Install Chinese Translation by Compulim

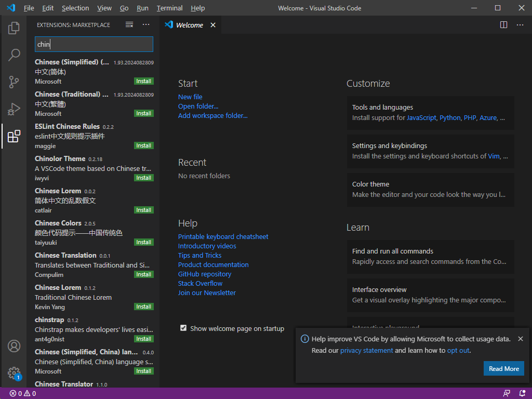(x=144, y=274)
